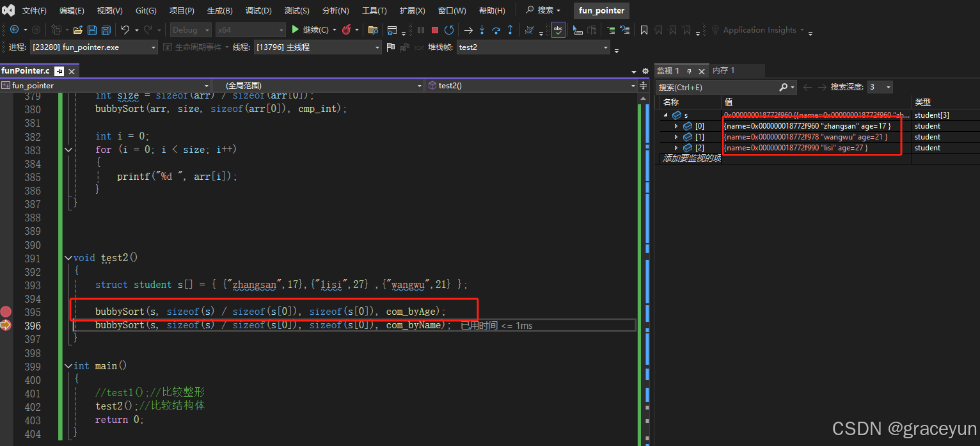Close the 监视 1 watch tab
Screen dimensions: 980x446
click(702, 71)
